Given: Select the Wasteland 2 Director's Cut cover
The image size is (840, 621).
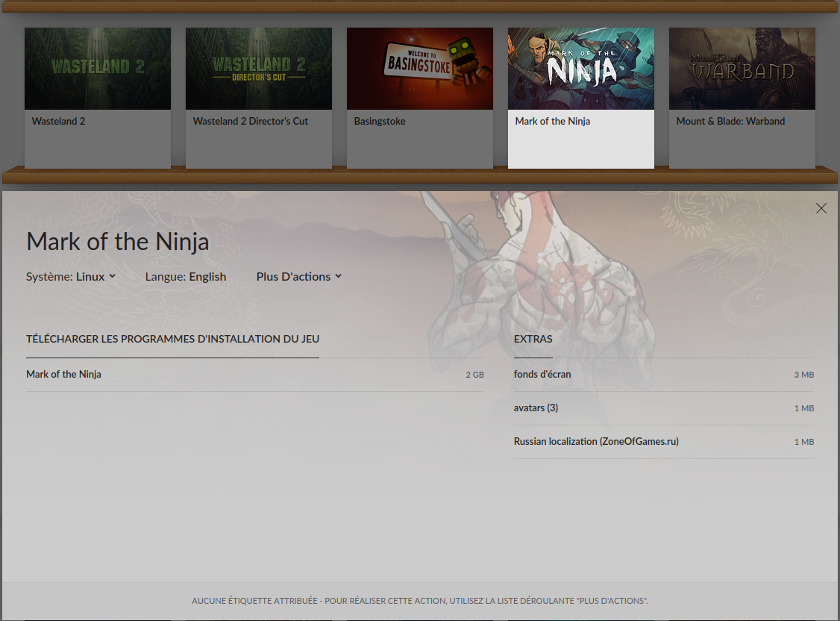Looking at the screenshot, I should tap(259, 69).
